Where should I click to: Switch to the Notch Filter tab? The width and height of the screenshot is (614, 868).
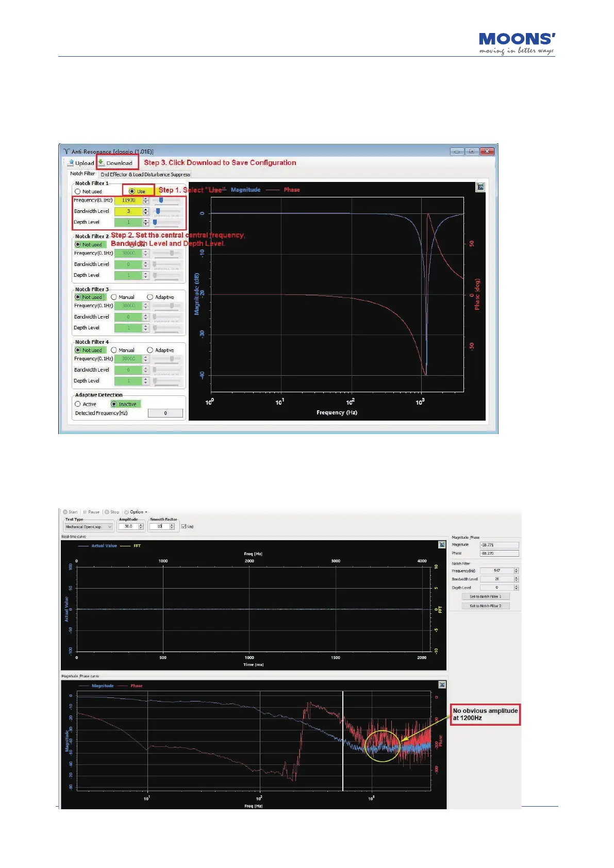click(82, 174)
